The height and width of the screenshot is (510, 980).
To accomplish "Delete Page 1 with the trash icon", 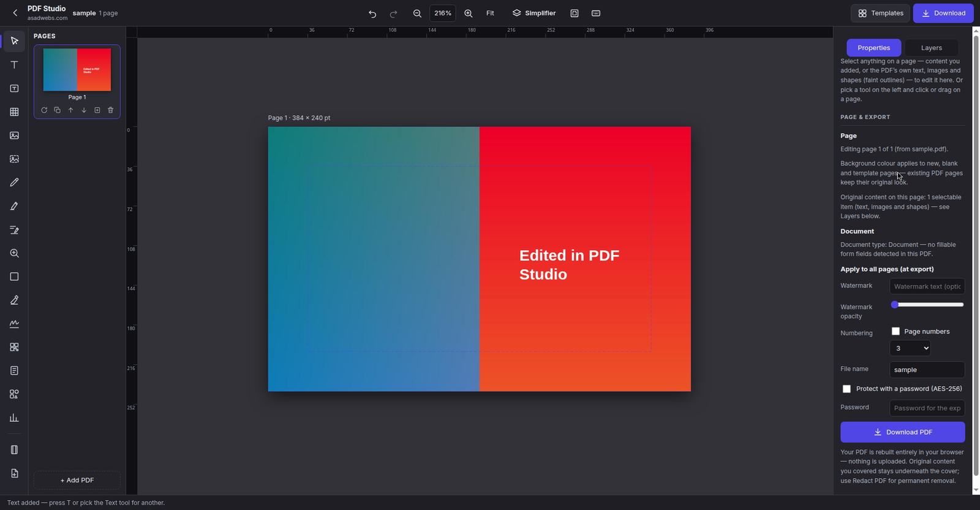I will [x=110, y=110].
